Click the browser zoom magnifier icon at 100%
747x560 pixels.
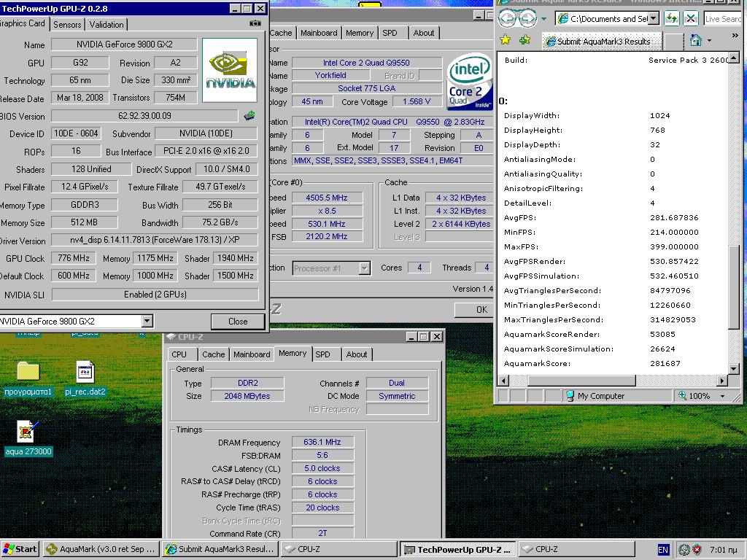click(683, 395)
